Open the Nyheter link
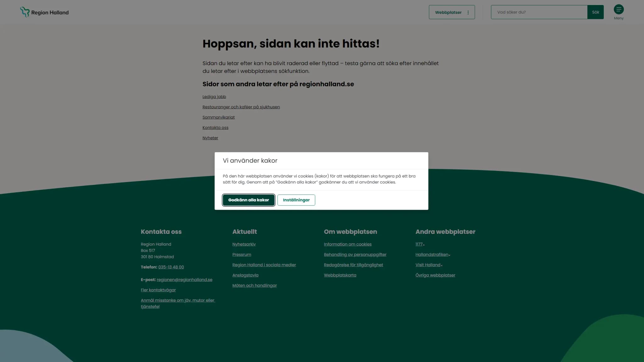Image resolution: width=644 pixels, height=362 pixels. (x=210, y=138)
